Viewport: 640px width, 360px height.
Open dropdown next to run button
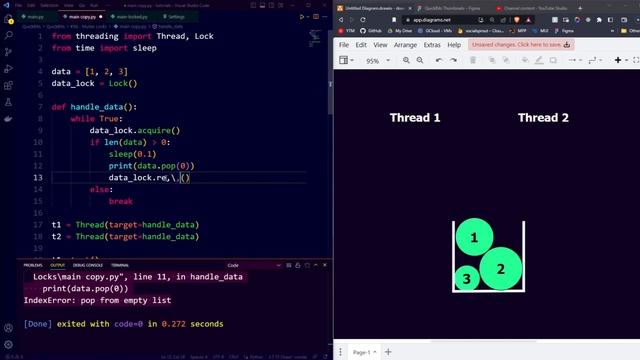coord(307,17)
